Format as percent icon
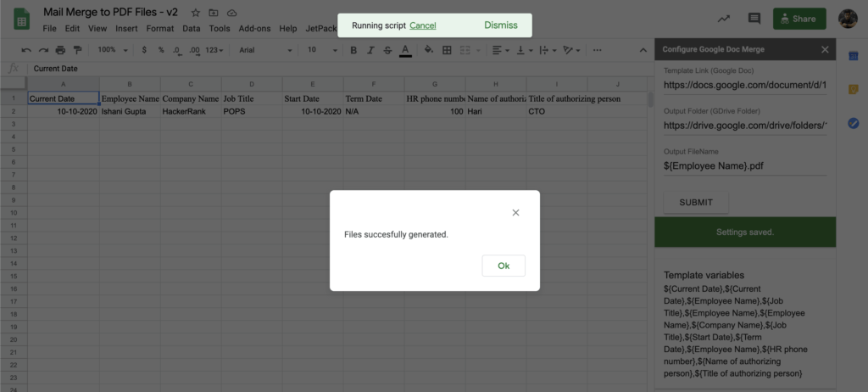 161,50
